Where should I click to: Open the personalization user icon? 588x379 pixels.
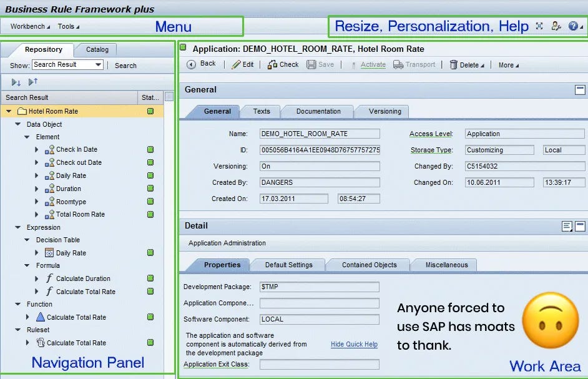click(556, 26)
